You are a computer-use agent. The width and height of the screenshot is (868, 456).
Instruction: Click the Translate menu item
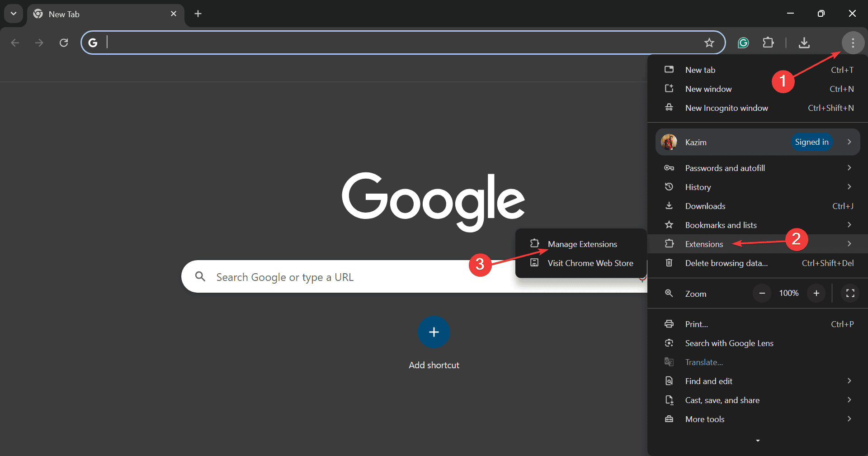[x=759, y=362]
